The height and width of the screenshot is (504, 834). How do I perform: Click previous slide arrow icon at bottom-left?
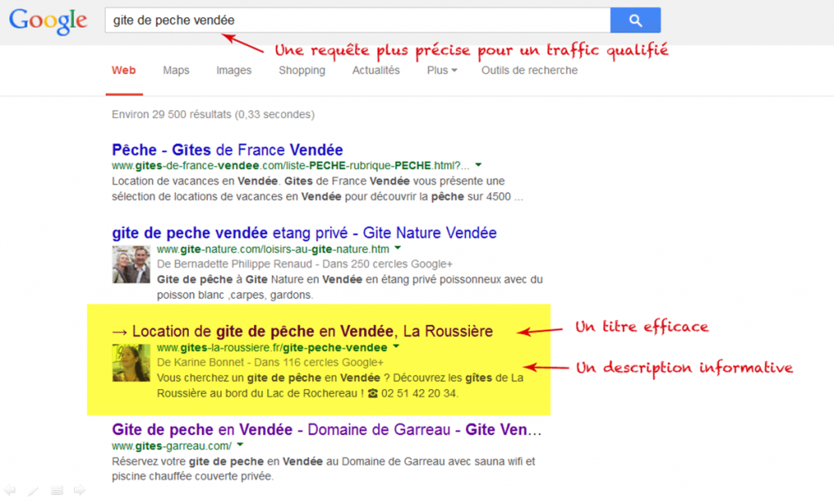pyautogui.click(x=10, y=489)
